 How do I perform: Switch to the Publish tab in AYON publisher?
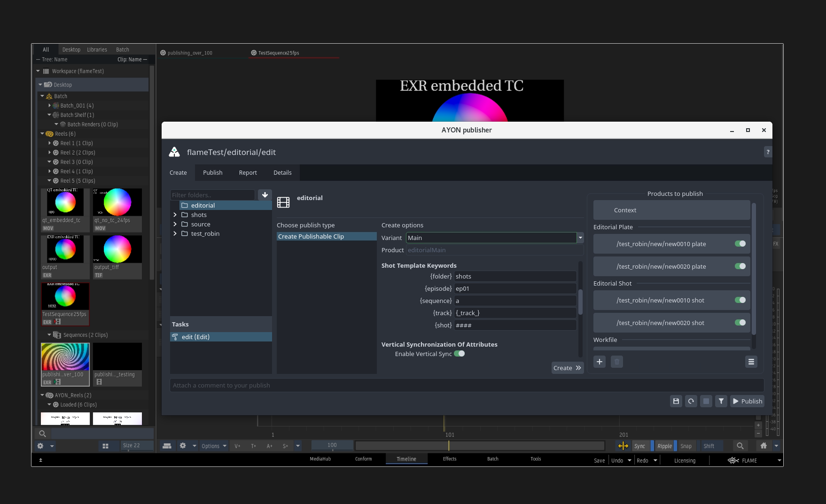tap(213, 172)
